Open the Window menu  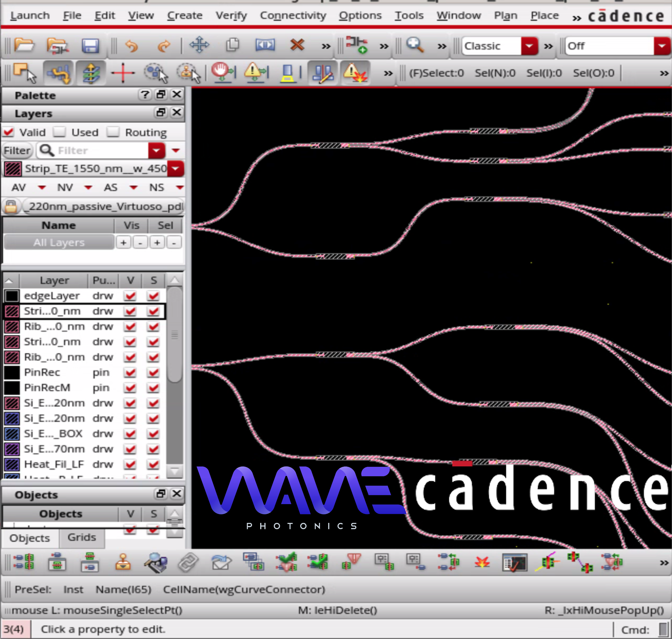pyautogui.click(x=459, y=15)
